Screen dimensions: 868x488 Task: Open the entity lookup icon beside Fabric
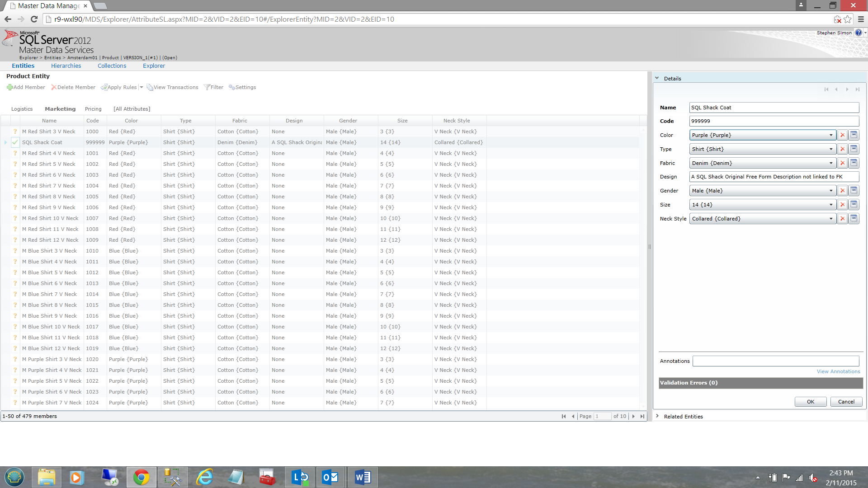[x=854, y=163]
